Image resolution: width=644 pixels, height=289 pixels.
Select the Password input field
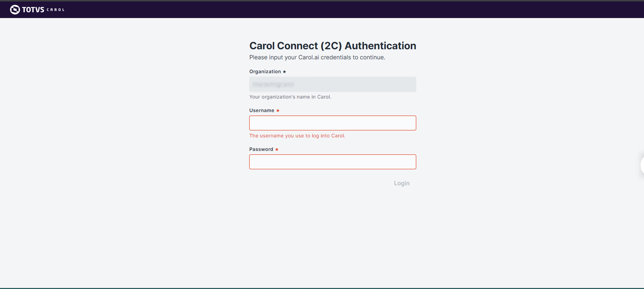[x=332, y=162]
